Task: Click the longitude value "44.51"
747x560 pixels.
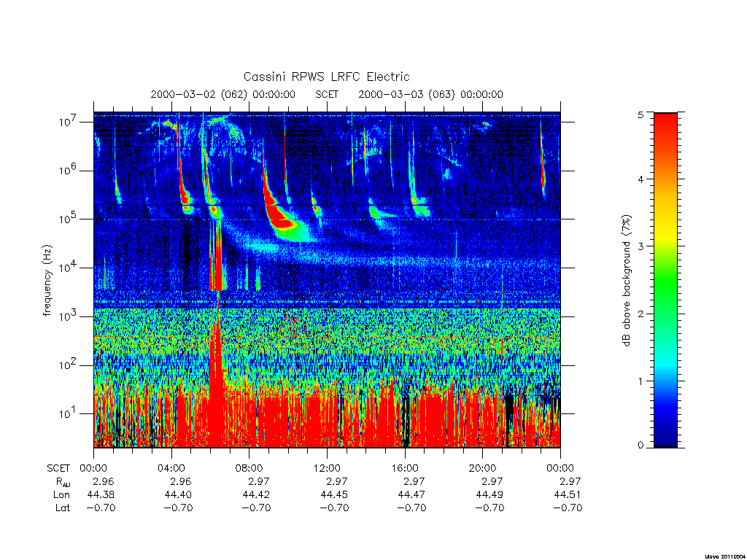Action: coord(568,495)
